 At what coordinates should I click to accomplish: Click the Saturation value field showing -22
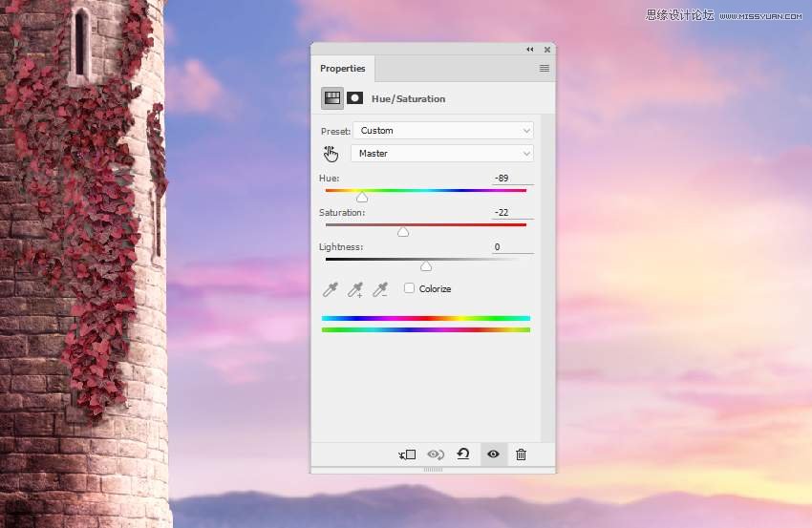[512, 212]
